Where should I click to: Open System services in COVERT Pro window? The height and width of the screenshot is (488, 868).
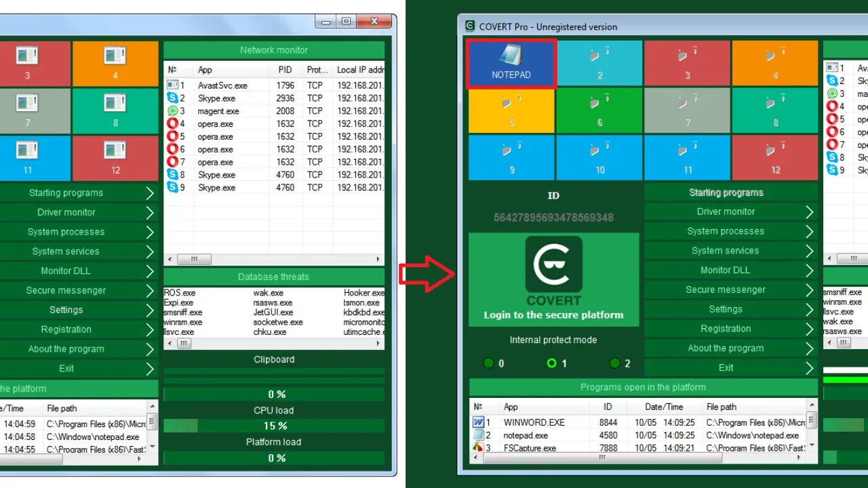[731, 251]
